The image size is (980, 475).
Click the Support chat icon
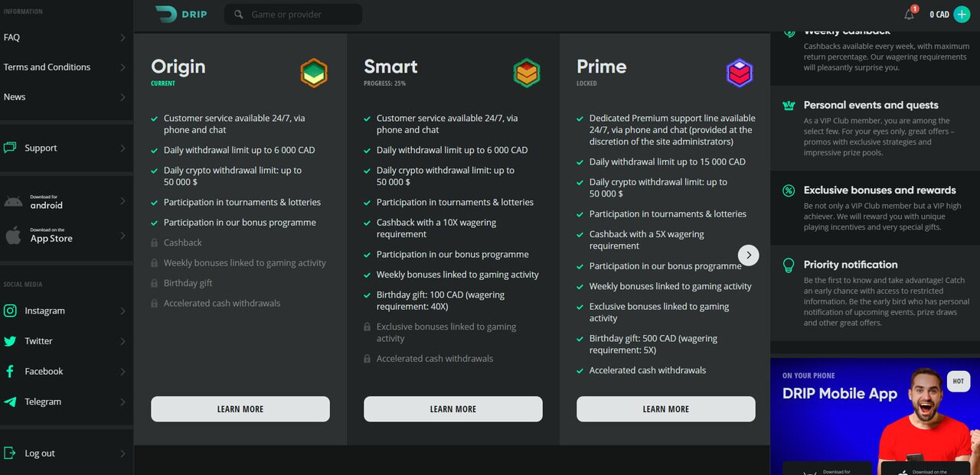[11, 148]
